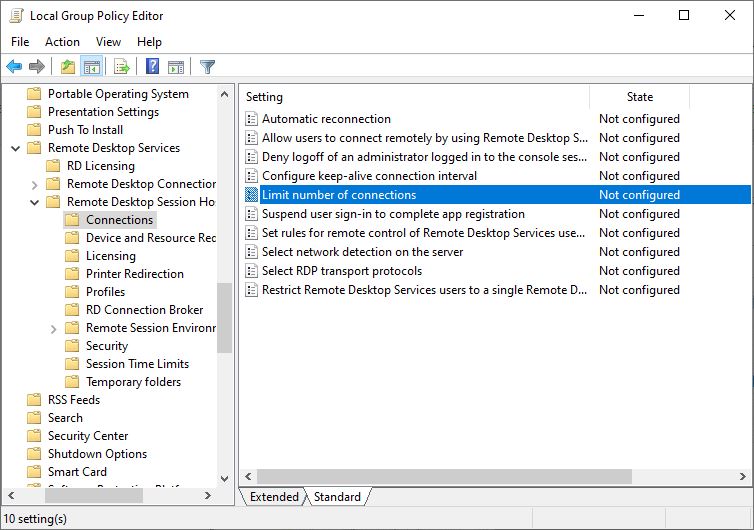This screenshot has width=754, height=530.
Task: Click the Limit number of connections policy icon
Action: tap(251, 195)
